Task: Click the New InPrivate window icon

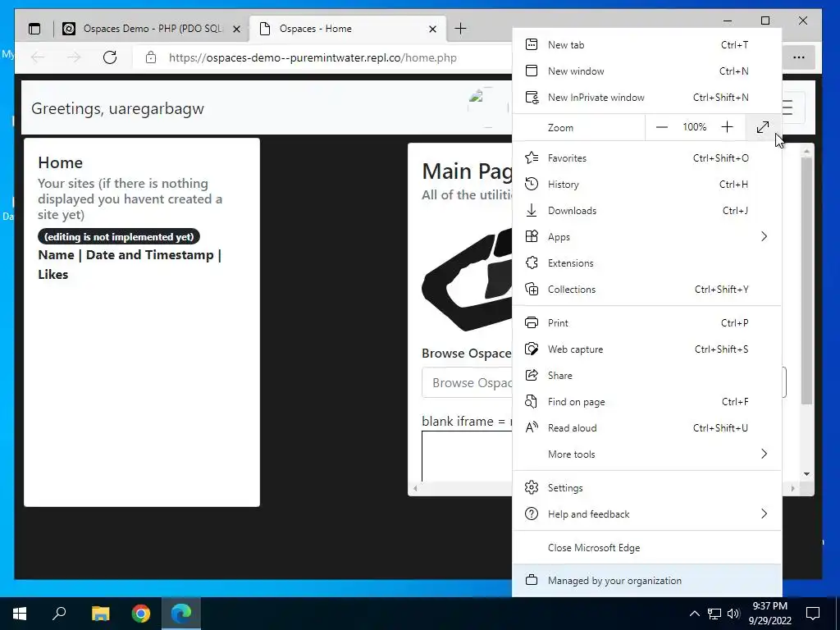Action: [532, 97]
